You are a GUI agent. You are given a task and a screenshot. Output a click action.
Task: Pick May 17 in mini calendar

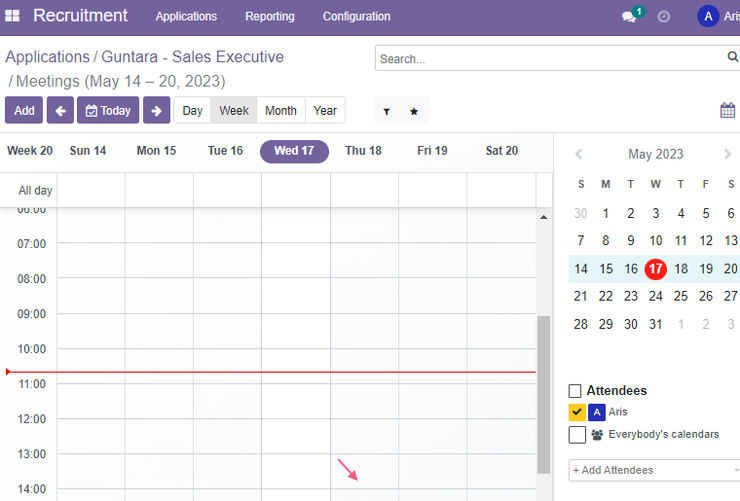click(656, 269)
